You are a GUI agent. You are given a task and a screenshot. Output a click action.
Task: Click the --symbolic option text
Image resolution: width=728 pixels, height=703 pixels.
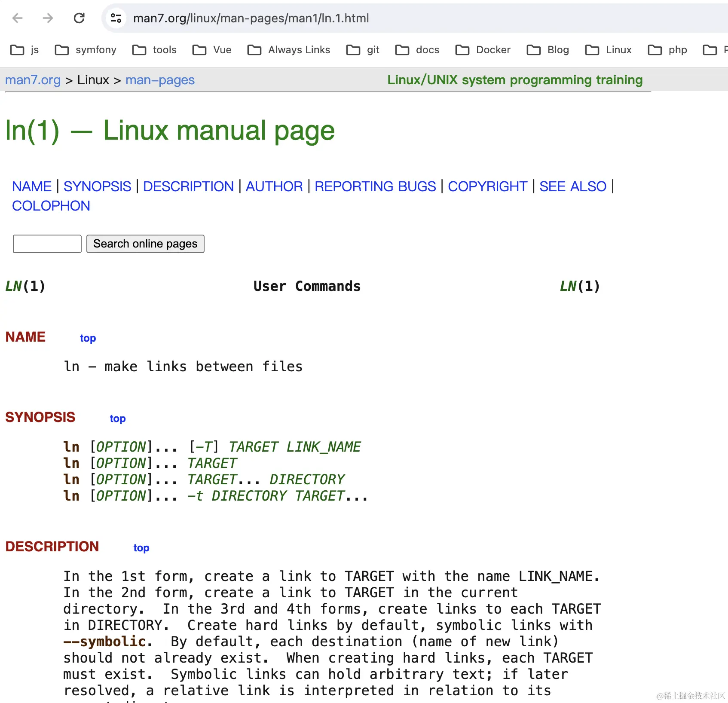(x=104, y=642)
